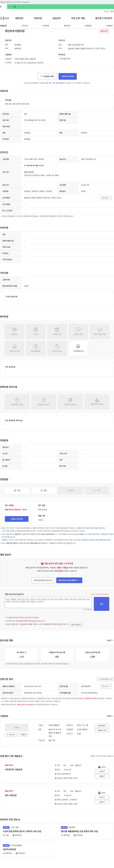Click the 차량유지비 welfare icon

[x=57, y=331]
